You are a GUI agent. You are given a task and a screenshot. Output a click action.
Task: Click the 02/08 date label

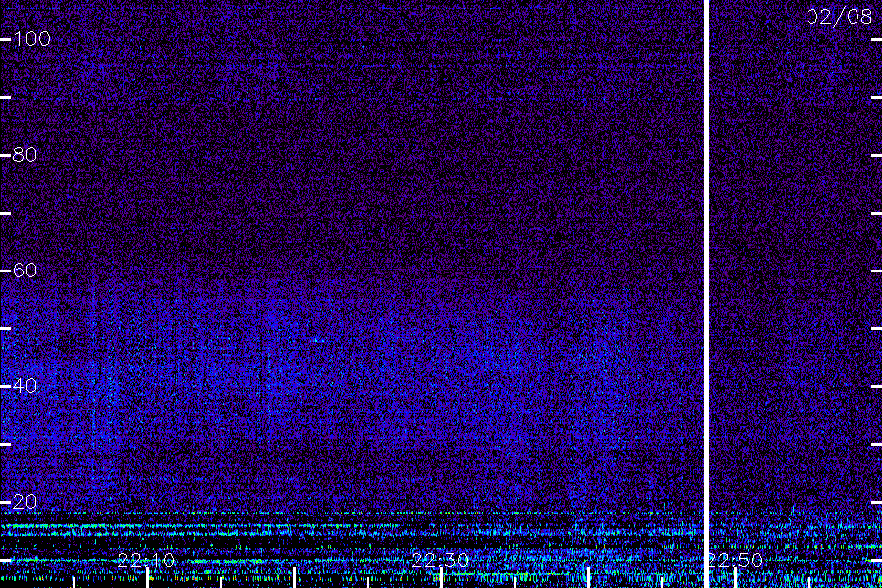839,17
